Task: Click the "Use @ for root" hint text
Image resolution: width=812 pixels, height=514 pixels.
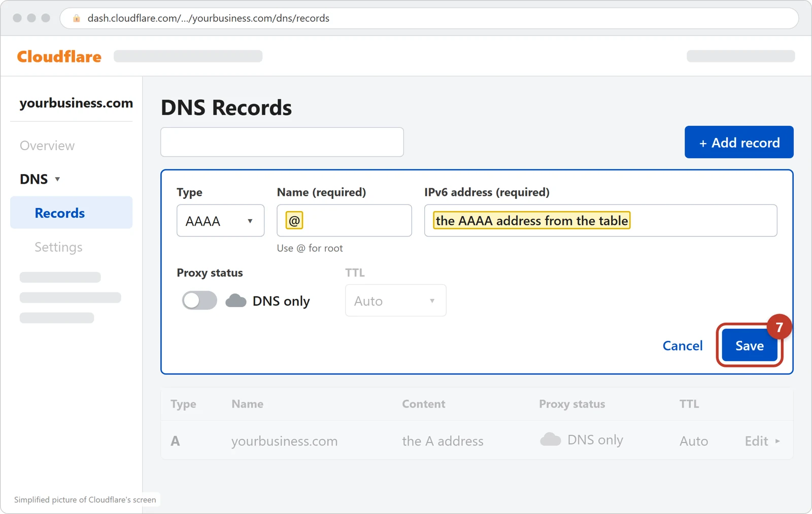Action: (310, 248)
